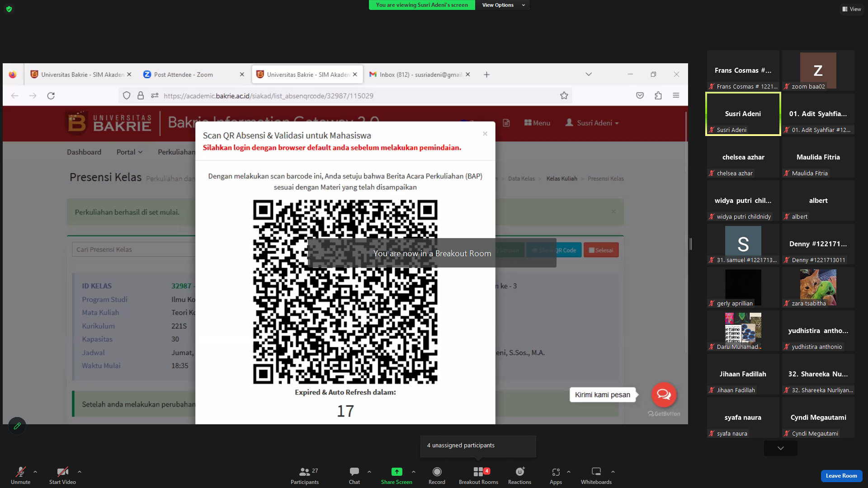The image size is (868, 488).
Task: Open the Menu item in header
Action: 537,123
